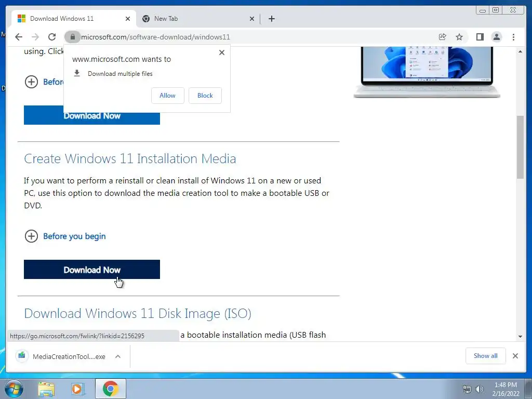532x399 pixels.
Task: Open the Chrome profile menu
Action: [x=496, y=37]
